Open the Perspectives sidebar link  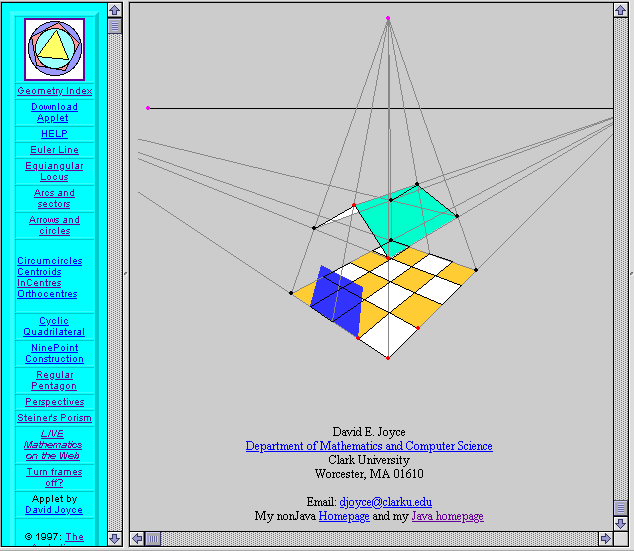click(x=55, y=402)
